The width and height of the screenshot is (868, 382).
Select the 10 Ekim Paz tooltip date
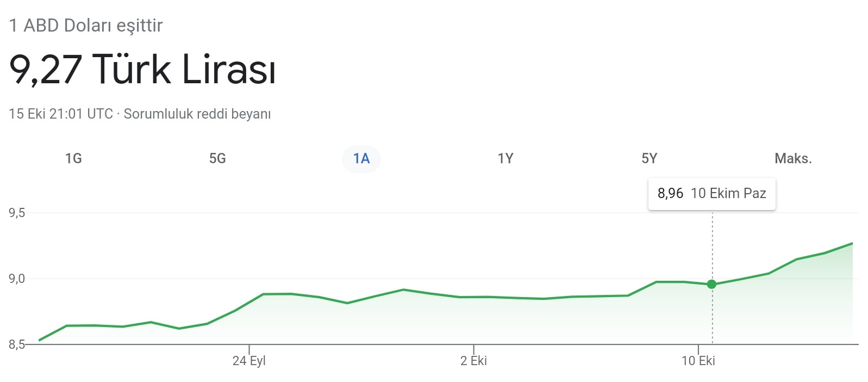pyautogui.click(x=728, y=193)
